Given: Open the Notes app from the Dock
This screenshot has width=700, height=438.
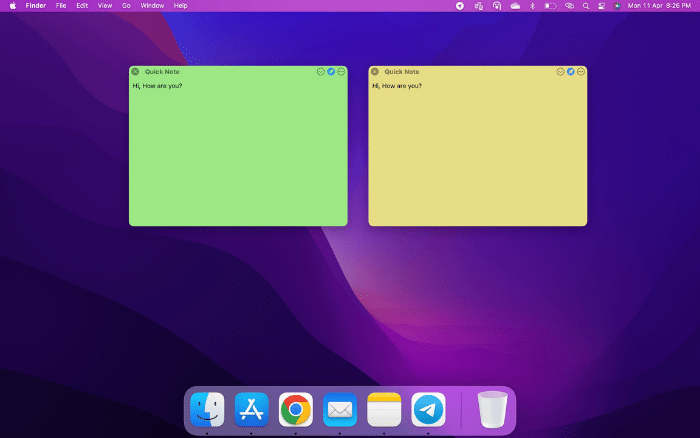Looking at the screenshot, I should click(384, 409).
